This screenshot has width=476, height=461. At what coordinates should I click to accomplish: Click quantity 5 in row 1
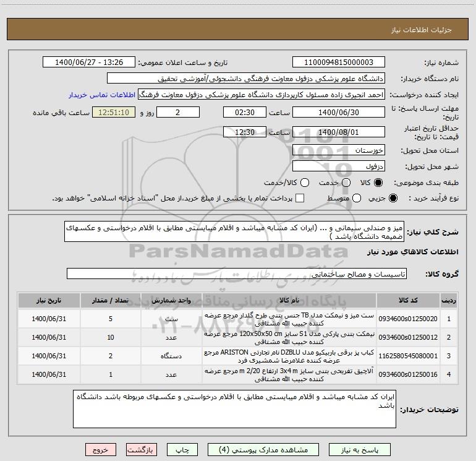(x=111, y=319)
